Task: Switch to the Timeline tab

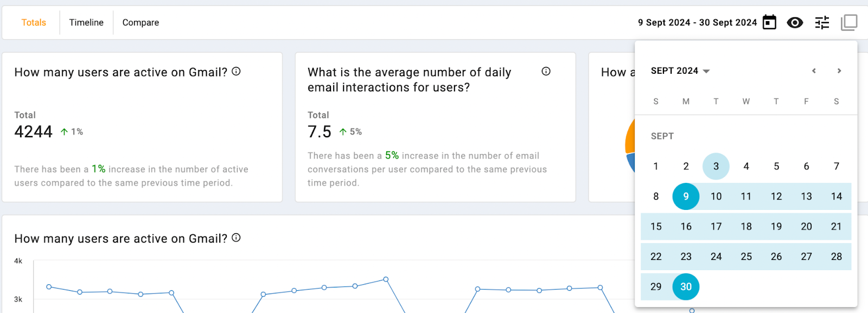Action: click(86, 22)
